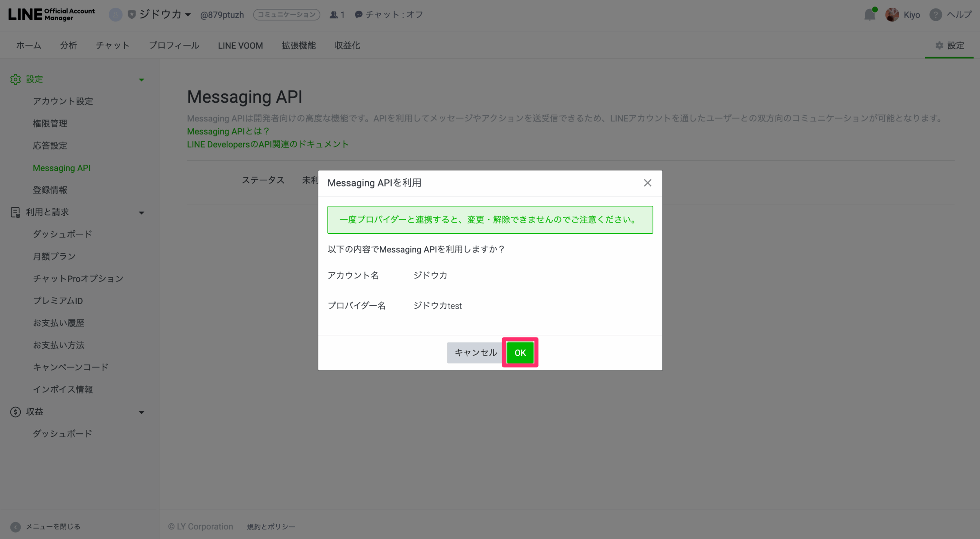Click the キャンセル button in dialog

pos(475,352)
